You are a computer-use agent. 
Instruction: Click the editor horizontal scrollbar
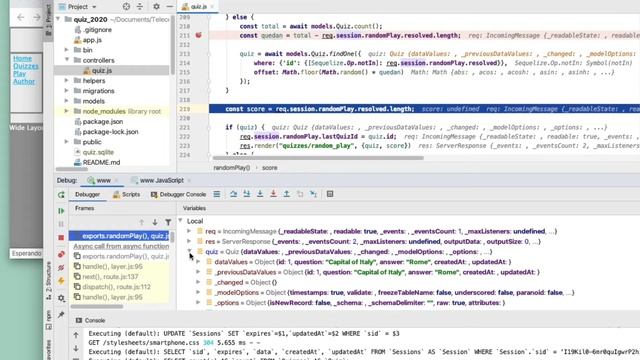point(318,158)
